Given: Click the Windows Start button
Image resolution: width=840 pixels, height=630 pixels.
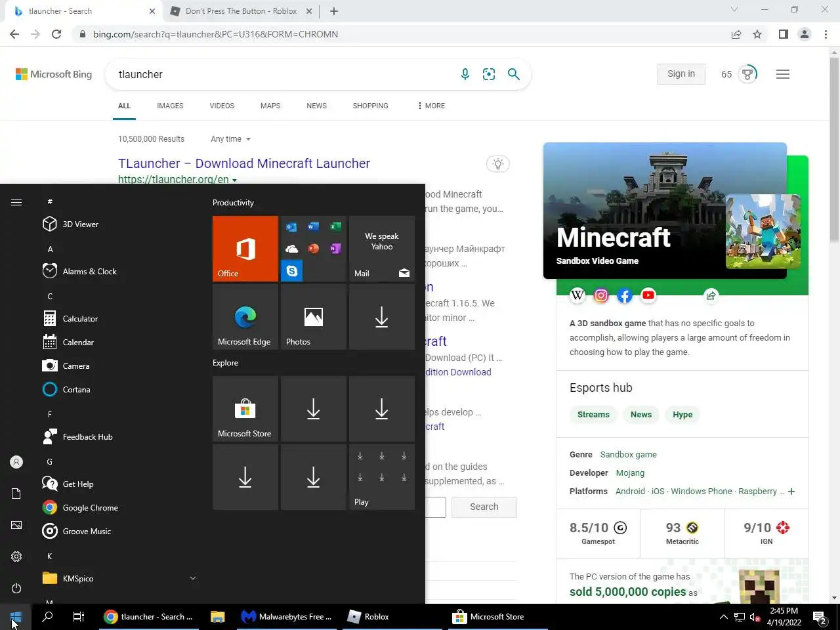Looking at the screenshot, I should (x=16, y=617).
